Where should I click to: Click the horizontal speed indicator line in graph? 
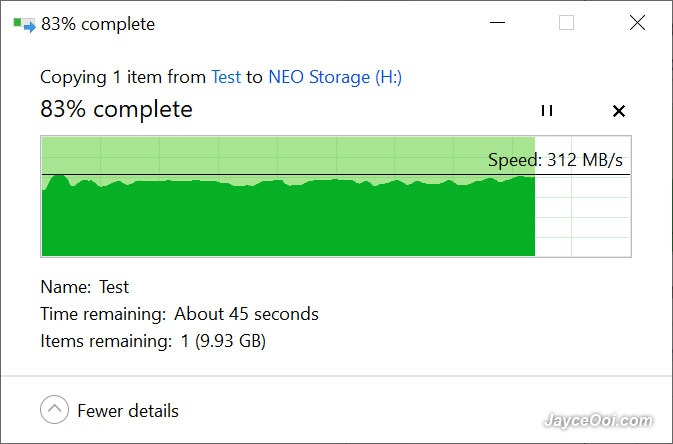pos(336,175)
